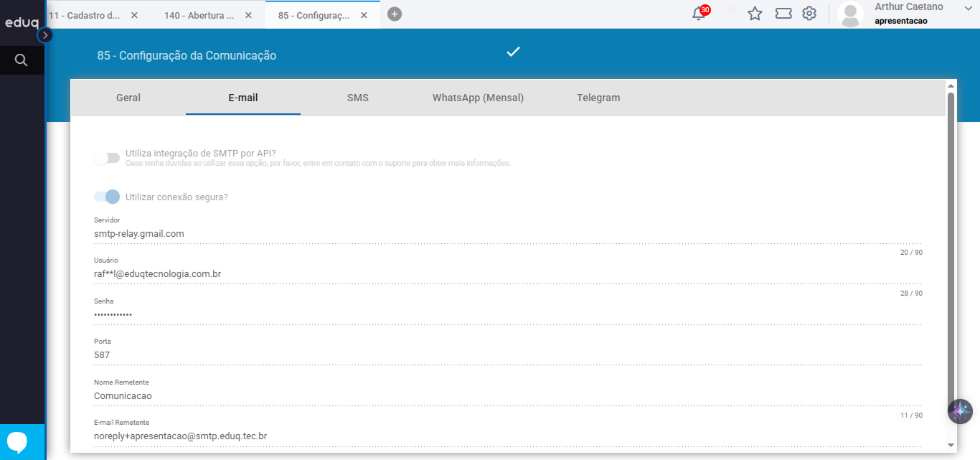Click the 'apresentacao' account label
Image resolution: width=980 pixels, height=460 pixels.
coord(901,21)
